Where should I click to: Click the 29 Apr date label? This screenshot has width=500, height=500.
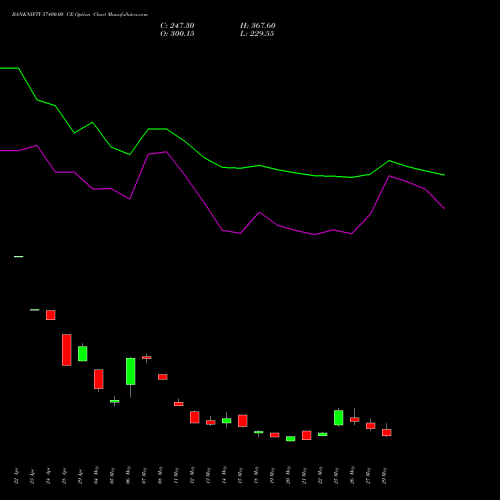click(x=80, y=476)
